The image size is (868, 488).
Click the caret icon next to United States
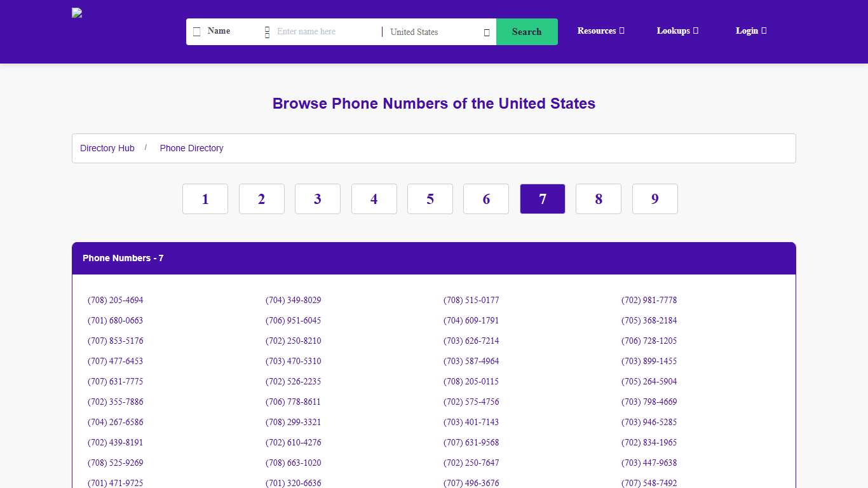pos(486,32)
